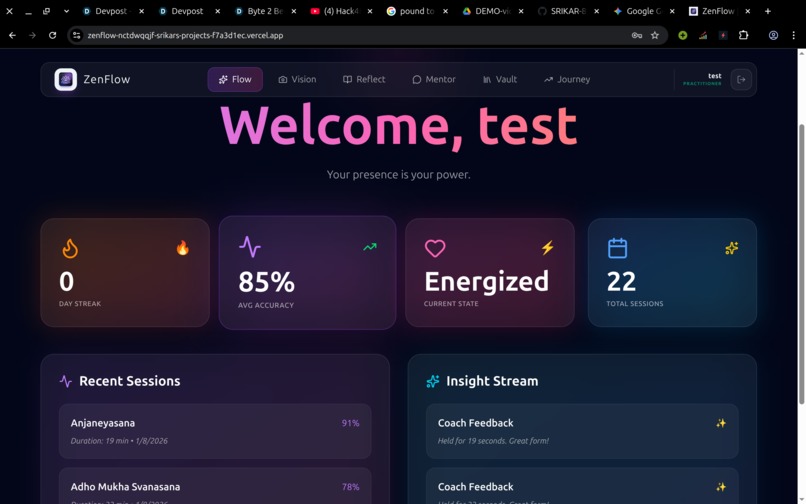Click the Energized current state text
806x504 pixels.
click(486, 281)
